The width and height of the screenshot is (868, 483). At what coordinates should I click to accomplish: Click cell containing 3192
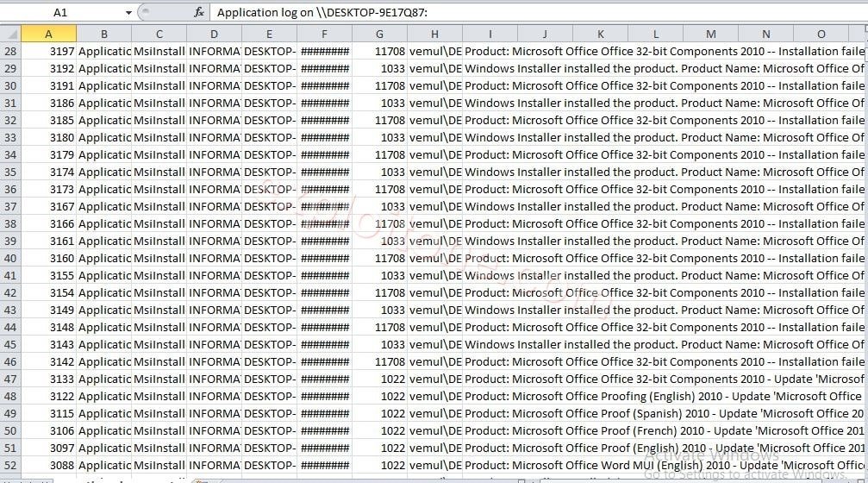[49, 69]
